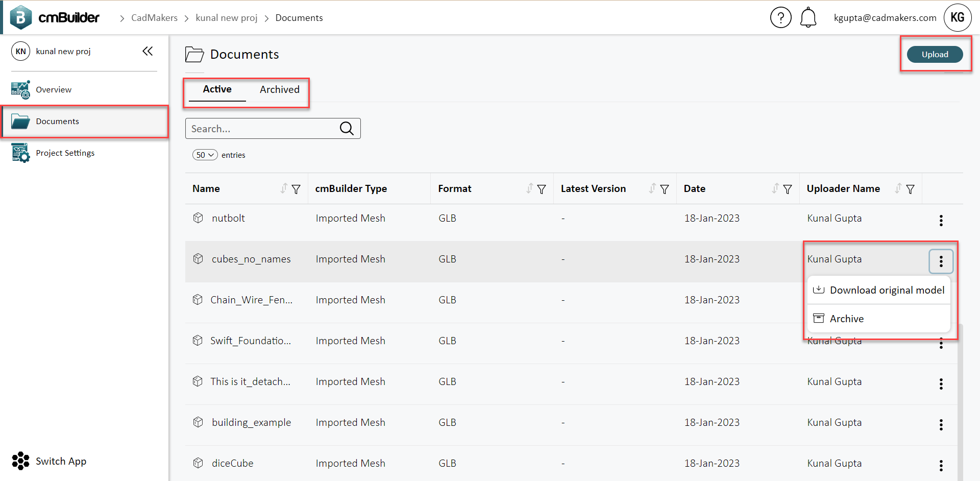980x481 pixels.
Task: Click the nutbolt mesh cube icon
Action: tap(198, 218)
